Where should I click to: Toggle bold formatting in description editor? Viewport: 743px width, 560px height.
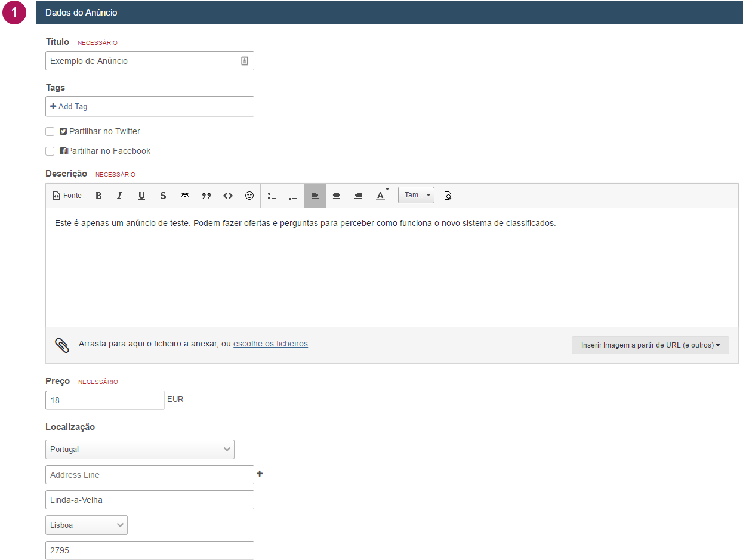[99, 196]
